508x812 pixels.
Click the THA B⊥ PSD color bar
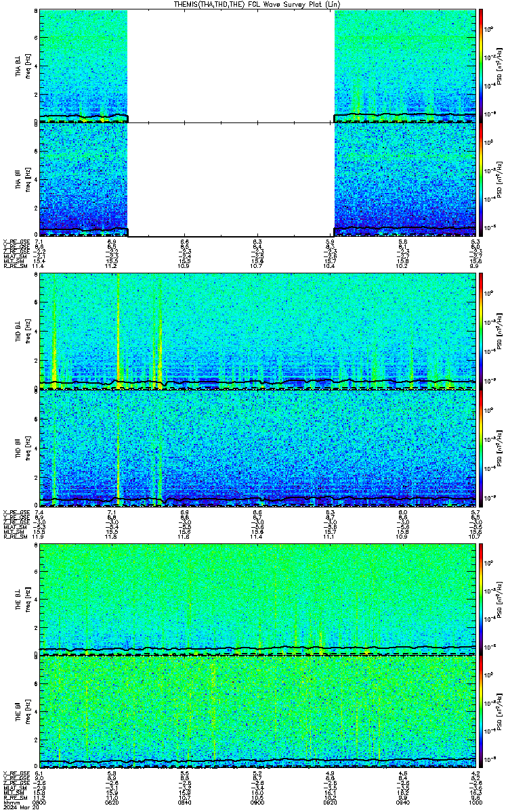482,66
